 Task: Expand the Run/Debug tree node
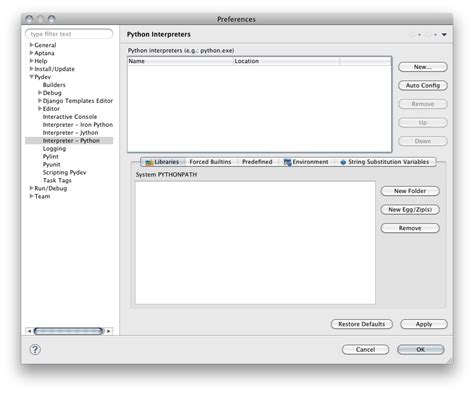31,188
